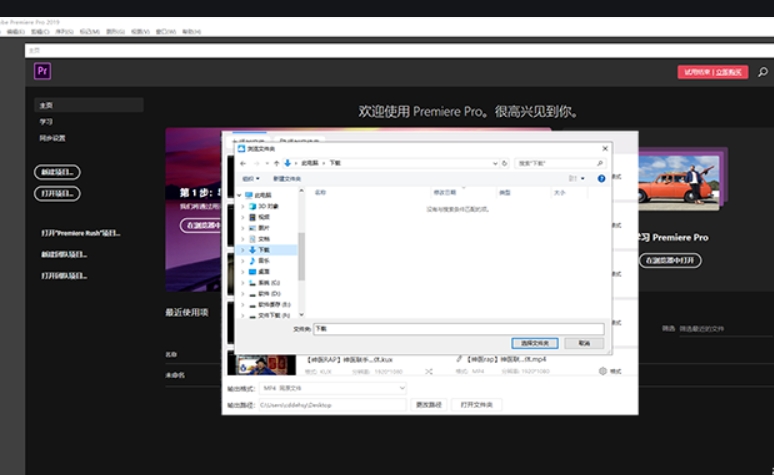Close the browse folder dialog
This screenshot has height=475, width=774.
(x=605, y=149)
